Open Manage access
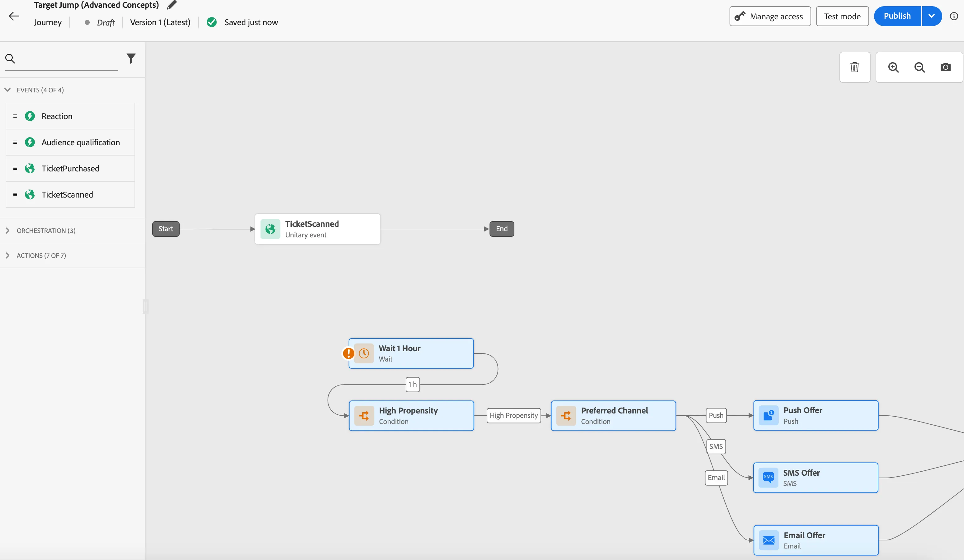964x560 pixels. coord(770,16)
